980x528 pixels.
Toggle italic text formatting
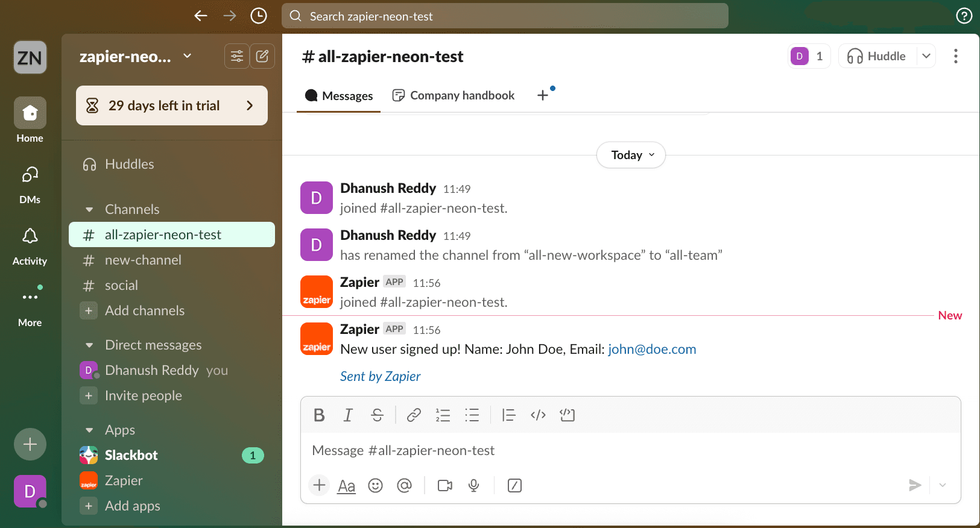point(348,415)
